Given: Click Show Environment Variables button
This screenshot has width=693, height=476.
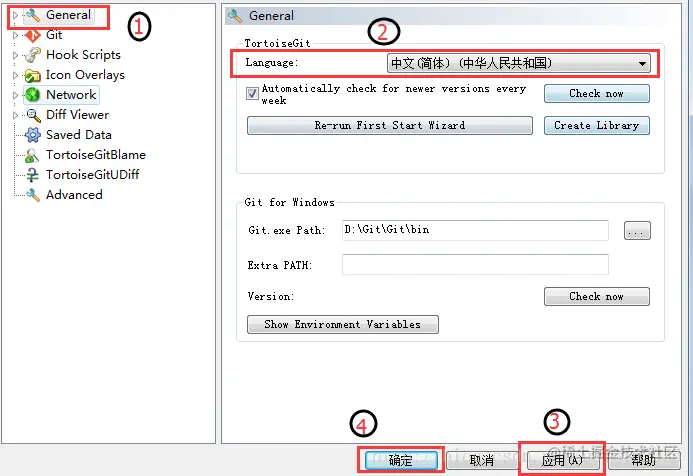Looking at the screenshot, I should 343,324.
